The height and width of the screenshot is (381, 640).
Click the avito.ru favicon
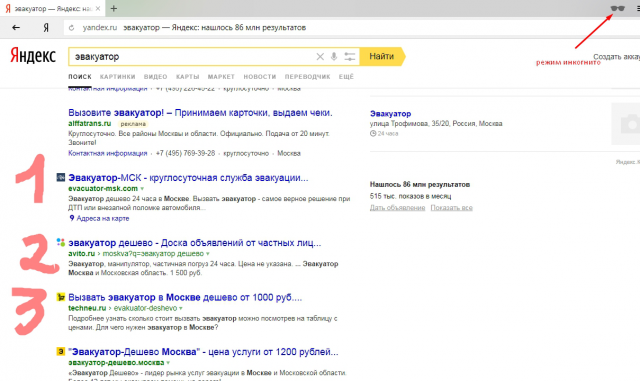tap(61, 242)
